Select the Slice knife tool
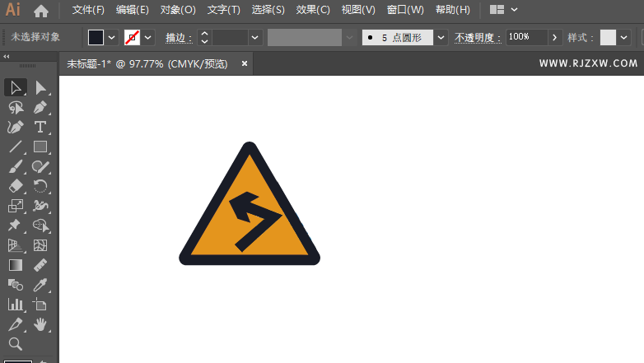 click(x=16, y=324)
